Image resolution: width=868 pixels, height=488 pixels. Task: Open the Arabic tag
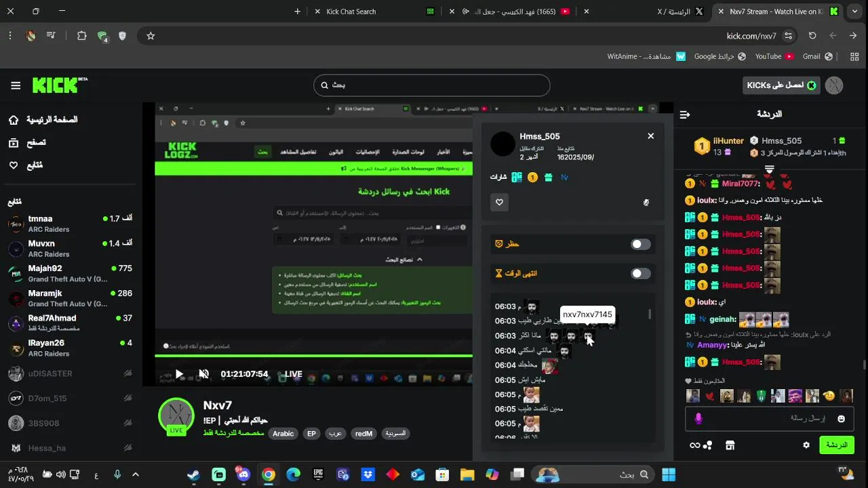coord(283,434)
